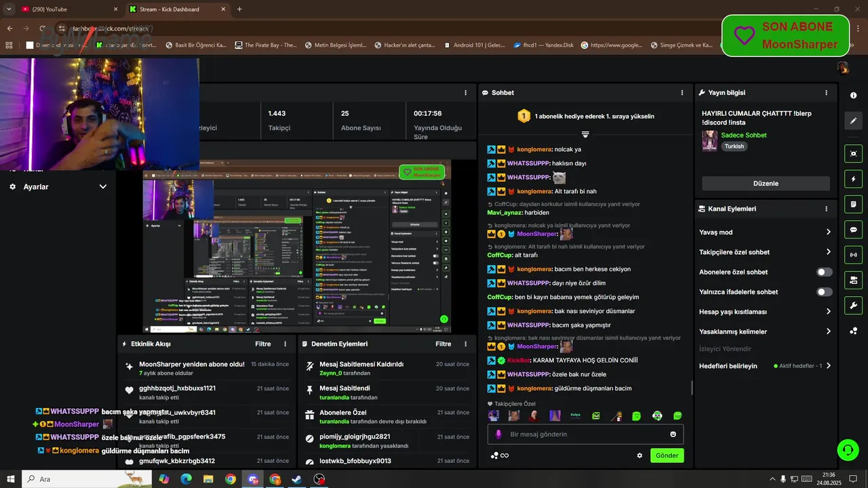Open Steam from the taskbar
Viewport: 868px width, 488px height.
pos(297,479)
